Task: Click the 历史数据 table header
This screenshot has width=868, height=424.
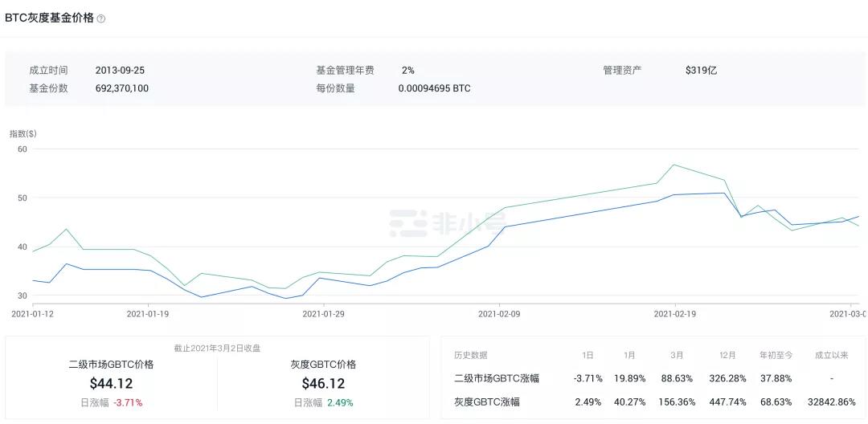Action: point(470,356)
